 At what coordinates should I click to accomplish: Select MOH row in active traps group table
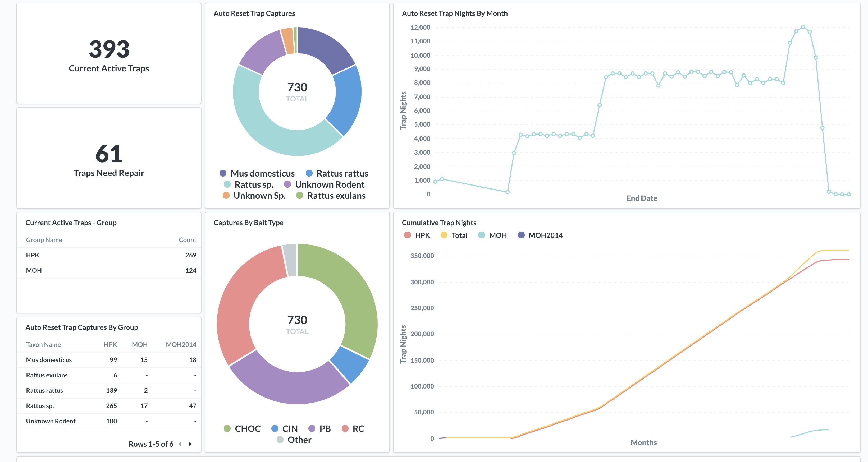[x=109, y=271]
